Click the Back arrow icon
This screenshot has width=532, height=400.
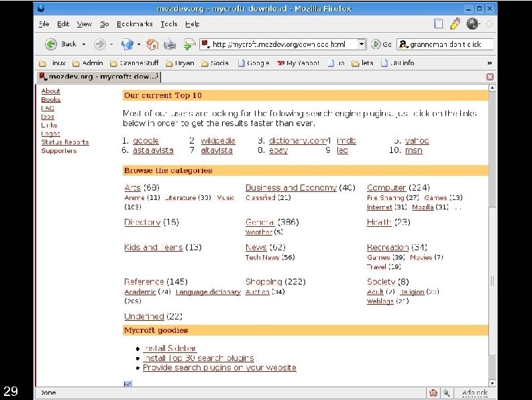[x=51, y=44]
